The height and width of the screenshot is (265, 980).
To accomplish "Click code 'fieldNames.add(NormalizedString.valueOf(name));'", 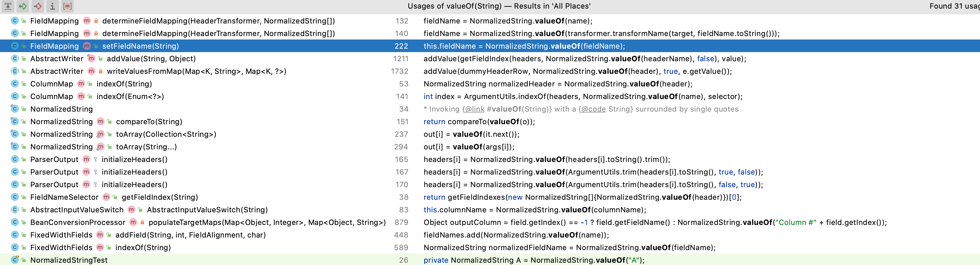I will coord(516,235).
